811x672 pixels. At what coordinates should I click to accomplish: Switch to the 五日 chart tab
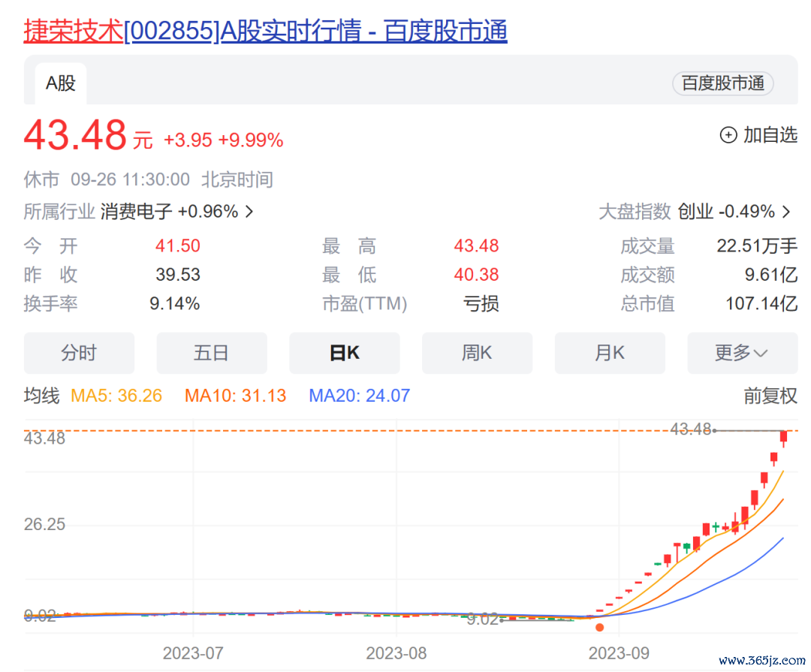212,353
